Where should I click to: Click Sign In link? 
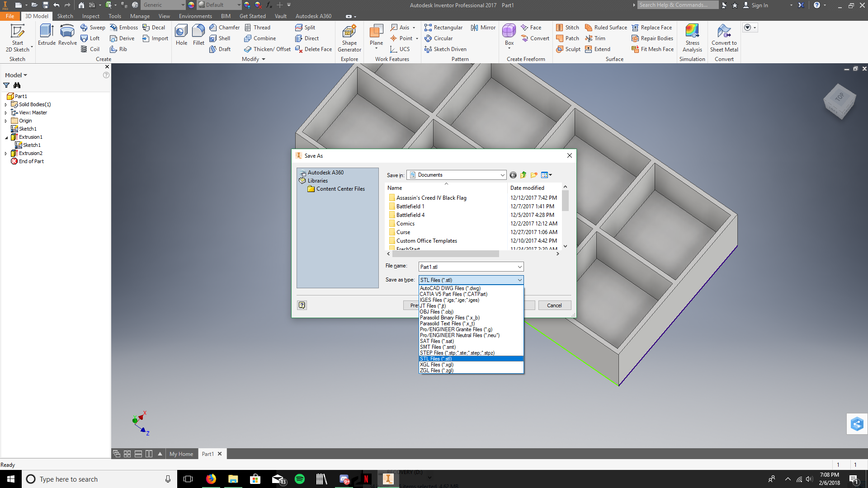point(759,5)
